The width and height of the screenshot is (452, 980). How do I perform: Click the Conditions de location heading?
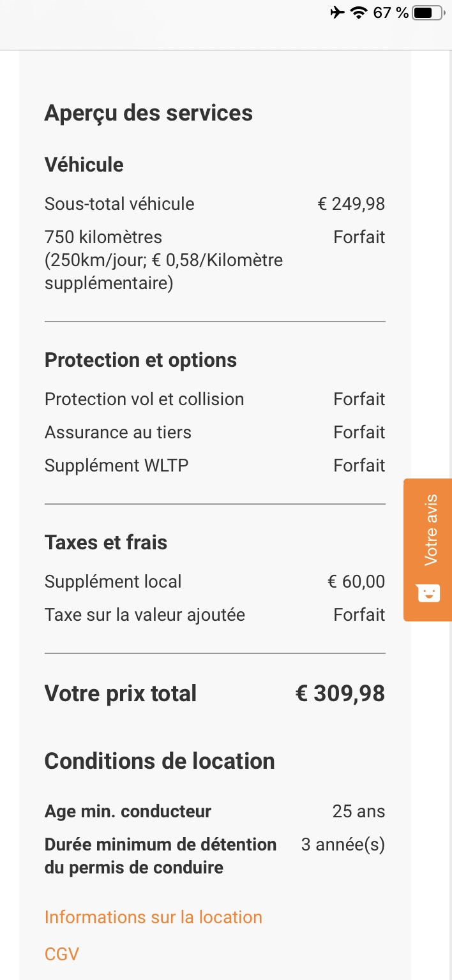click(x=160, y=761)
